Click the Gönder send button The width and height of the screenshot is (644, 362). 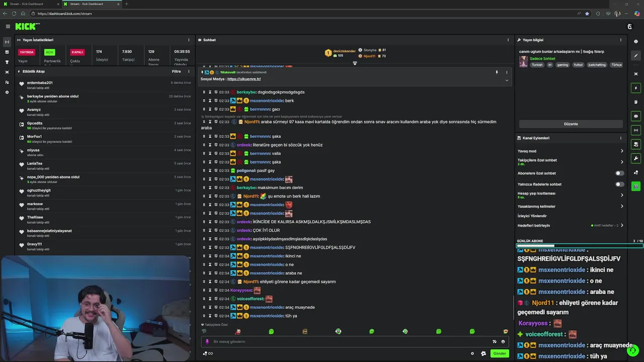(x=500, y=353)
